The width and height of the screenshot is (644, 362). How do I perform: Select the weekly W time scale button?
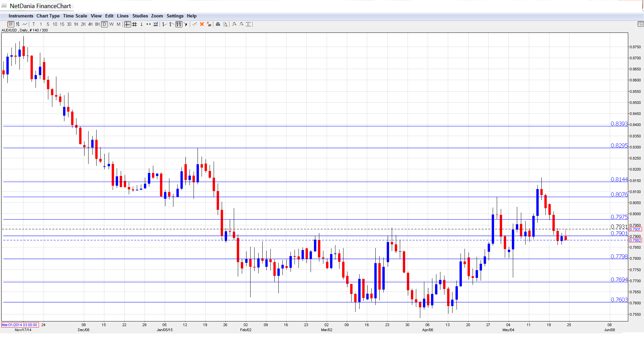pos(111,24)
